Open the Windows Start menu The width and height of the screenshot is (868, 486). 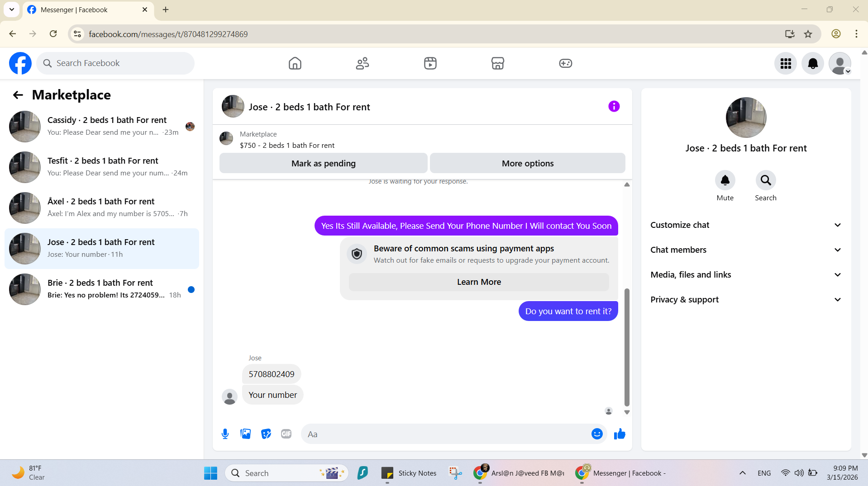210,473
